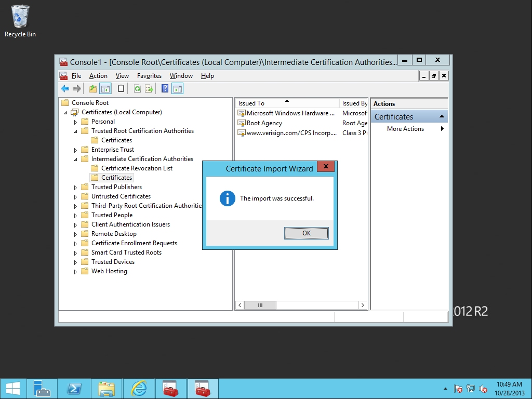Screen dimensions: 532x399
Task: Click the Back arrow toolbar icon
Action: [65, 89]
